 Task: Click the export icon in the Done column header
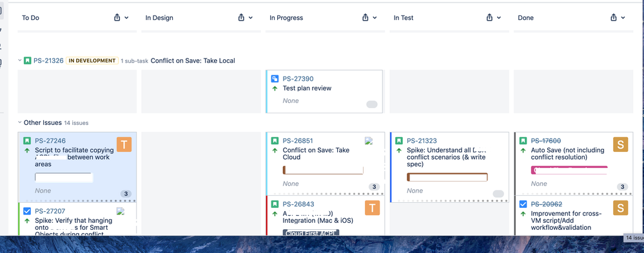[614, 17]
